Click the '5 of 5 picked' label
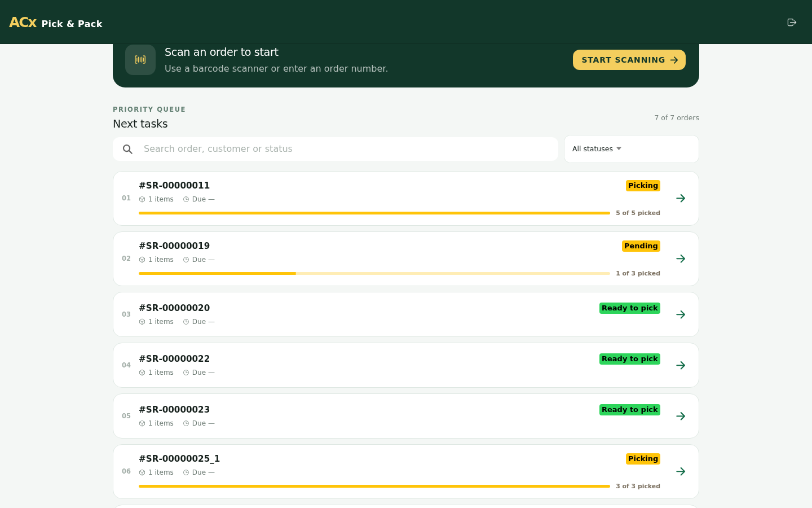This screenshot has width=812, height=508. tap(638, 213)
